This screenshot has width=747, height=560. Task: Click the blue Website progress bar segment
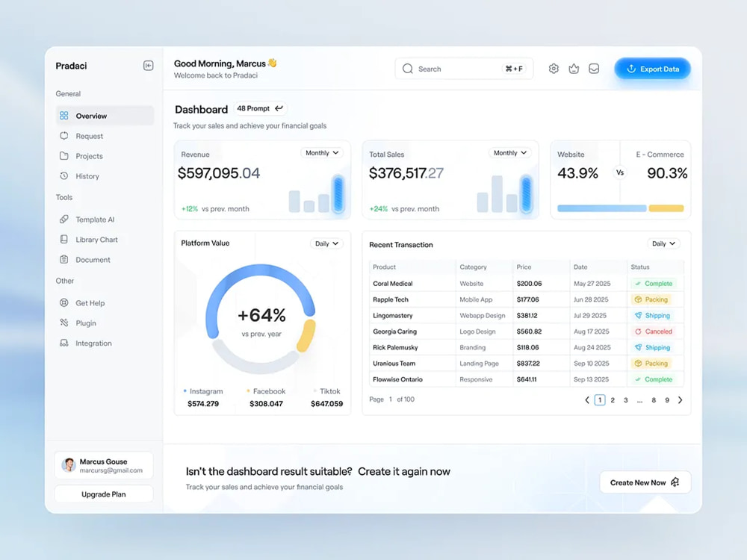(601, 208)
